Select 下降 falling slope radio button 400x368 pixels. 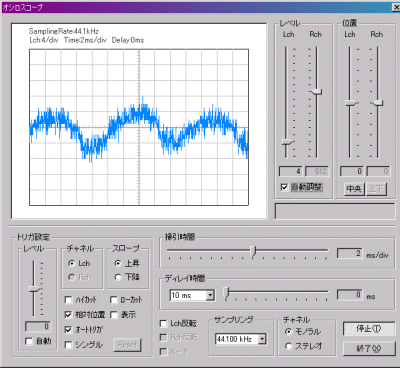coord(117,277)
